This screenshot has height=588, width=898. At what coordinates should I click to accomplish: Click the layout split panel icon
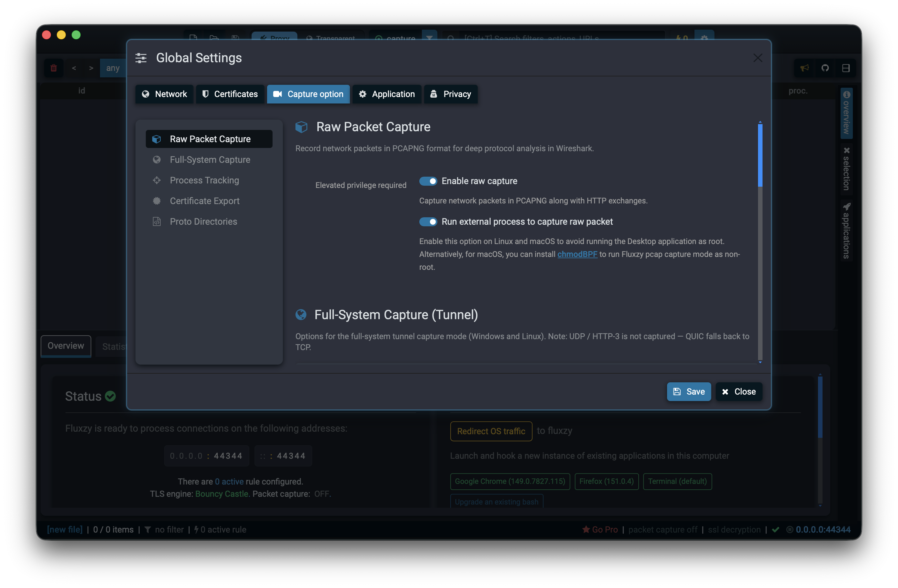pyautogui.click(x=845, y=68)
